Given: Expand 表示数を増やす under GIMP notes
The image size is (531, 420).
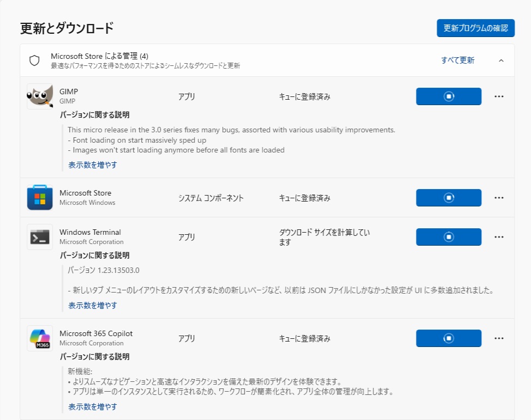Looking at the screenshot, I should tap(93, 165).
